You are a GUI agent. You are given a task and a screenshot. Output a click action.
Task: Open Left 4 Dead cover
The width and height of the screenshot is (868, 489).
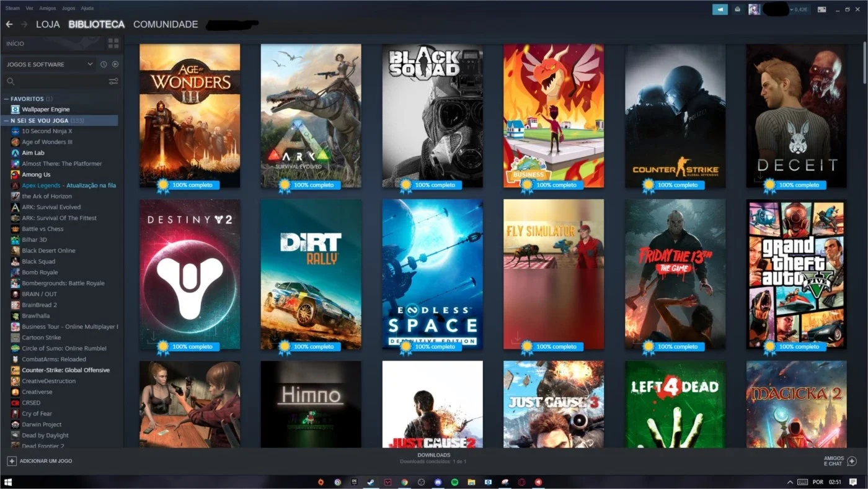click(x=675, y=404)
